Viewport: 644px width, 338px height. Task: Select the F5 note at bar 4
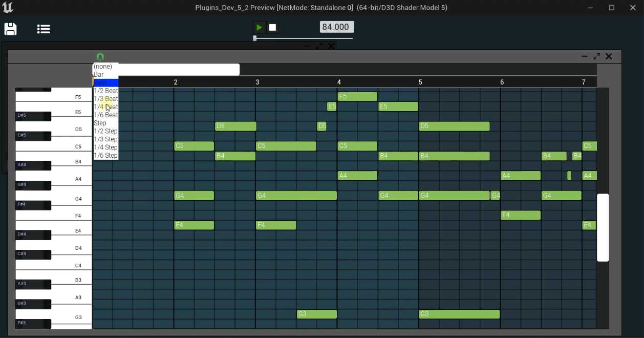point(358,96)
